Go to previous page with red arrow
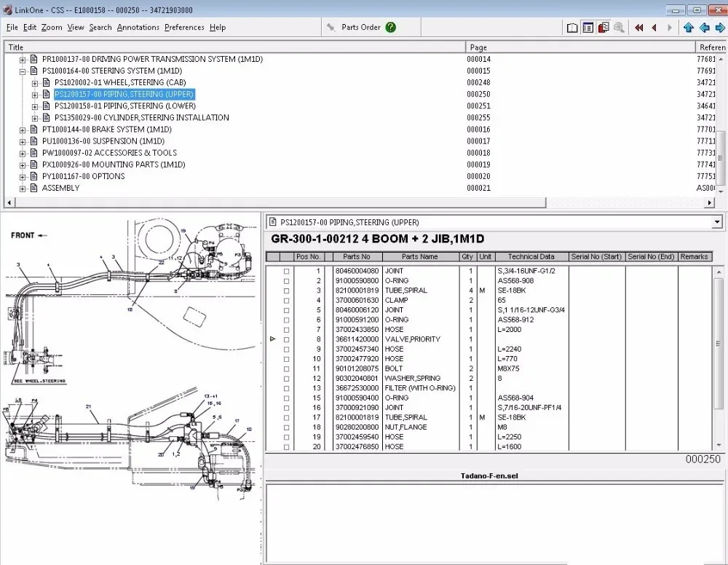The height and width of the screenshot is (565, 728). coord(654,28)
